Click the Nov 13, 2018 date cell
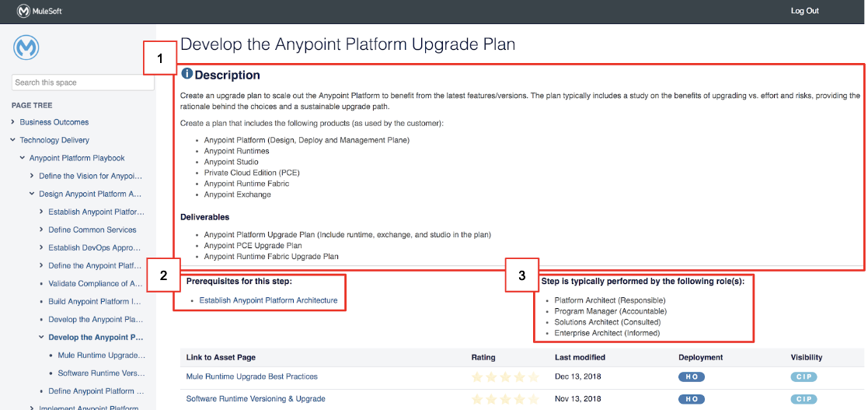868x410 pixels. 577,398
